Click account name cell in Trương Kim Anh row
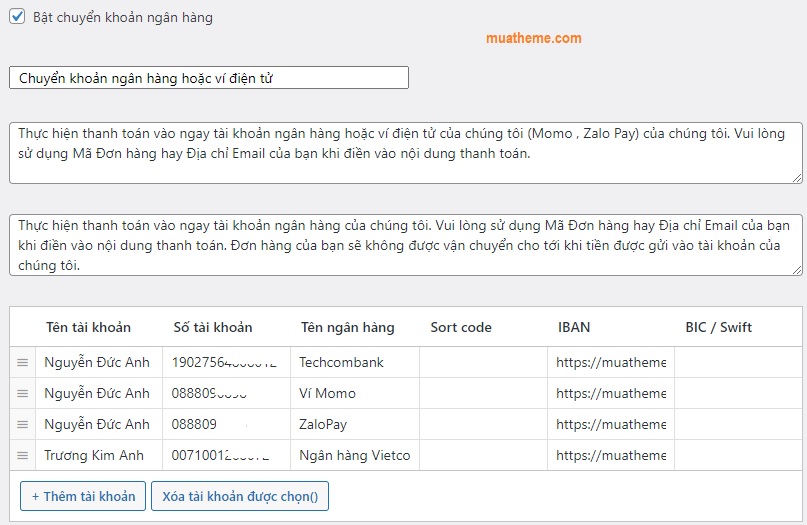Image resolution: width=807 pixels, height=525 pixels. point(98,456)
